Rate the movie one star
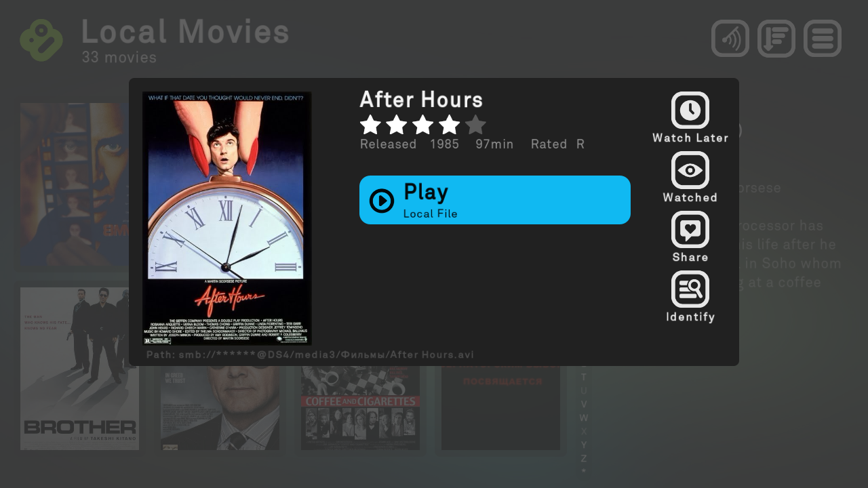The height and width of the screenshot is (488, 868). (x=370, y=125)
